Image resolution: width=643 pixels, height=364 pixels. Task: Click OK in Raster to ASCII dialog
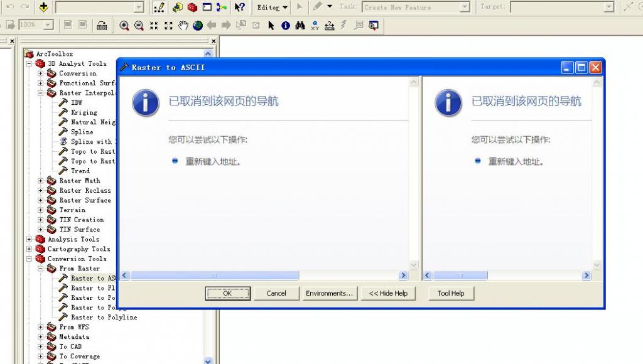point(227,293)
